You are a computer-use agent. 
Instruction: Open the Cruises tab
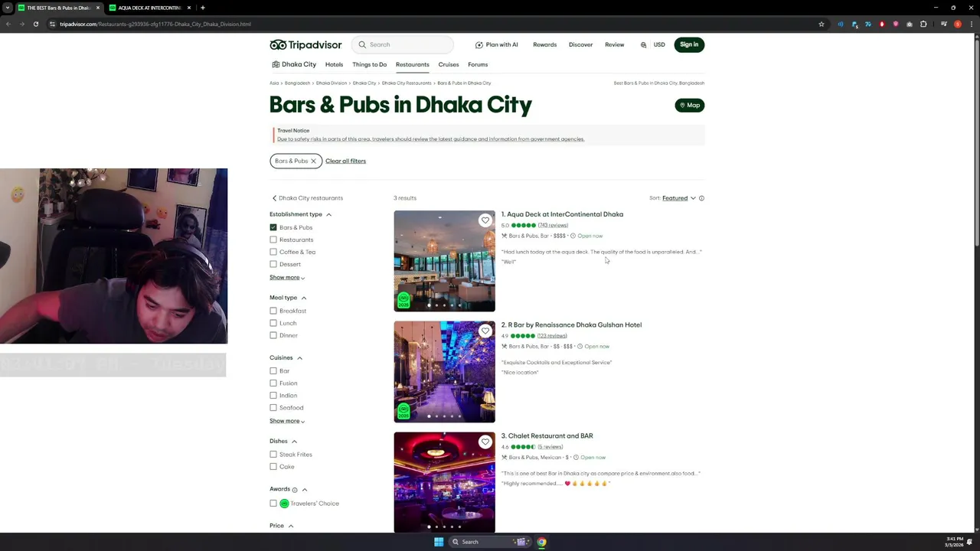click(449, 64)
